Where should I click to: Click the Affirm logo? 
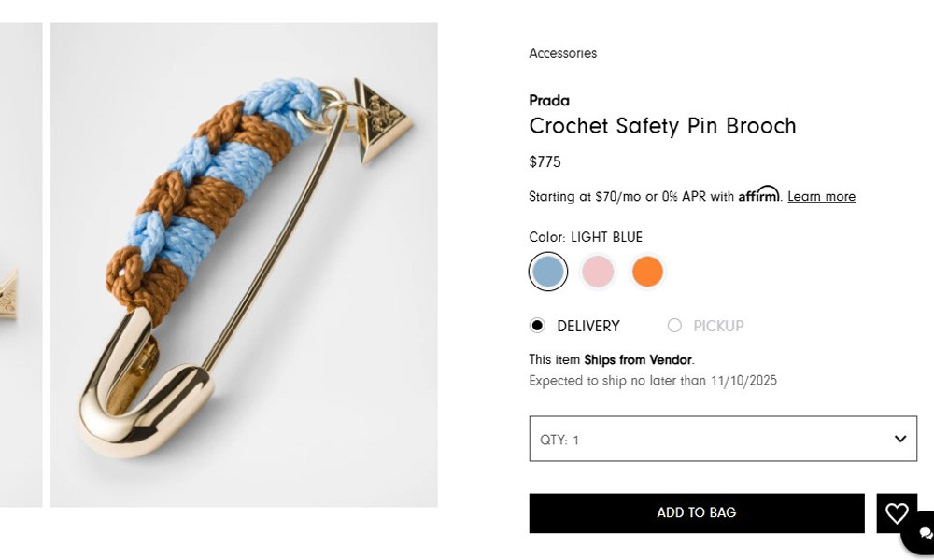[758, 195]
